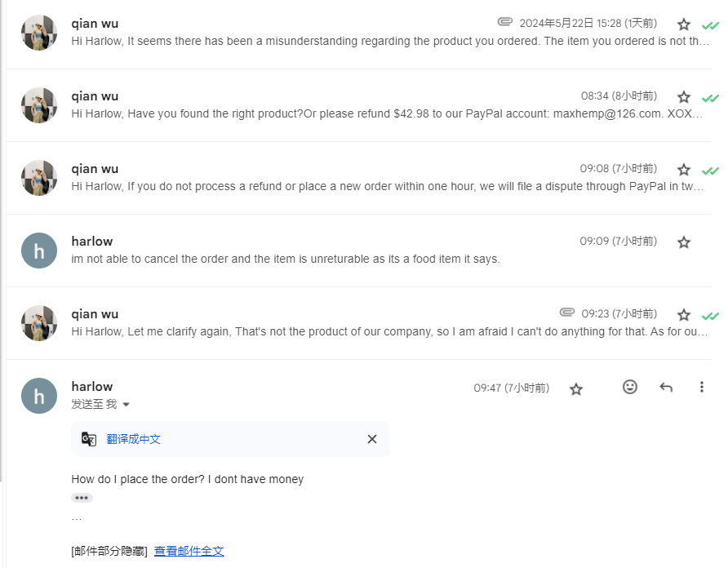Click the Google Translate icon in the banner
Screen dimensions: 728x568
click(88, 439)
